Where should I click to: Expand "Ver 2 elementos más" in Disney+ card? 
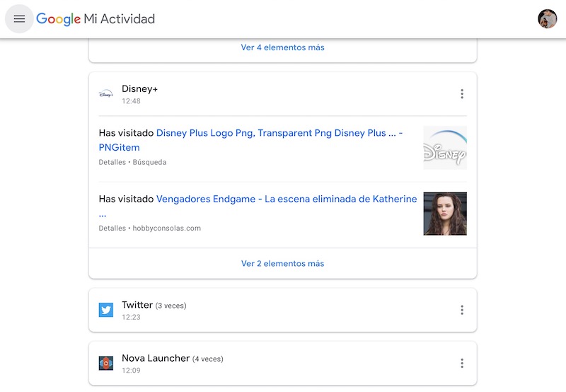pyautogui.click(x=282, y=263)
